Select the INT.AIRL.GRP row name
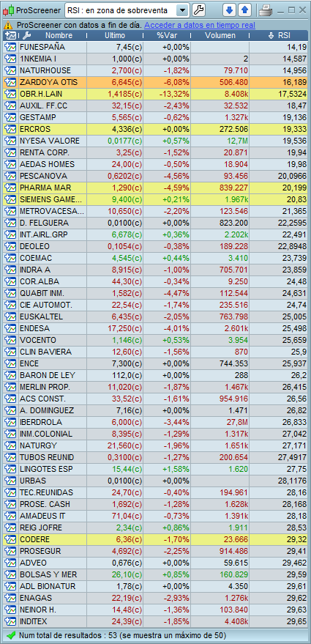The width and height of the screenshot is (311, 644). tap(42, 235)
